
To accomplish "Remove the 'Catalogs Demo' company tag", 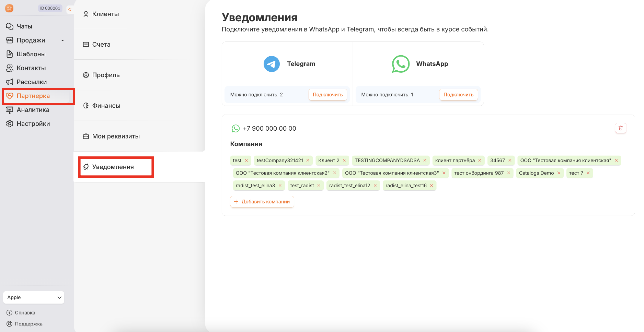I will pyautogui.click(x=559, y=173).
